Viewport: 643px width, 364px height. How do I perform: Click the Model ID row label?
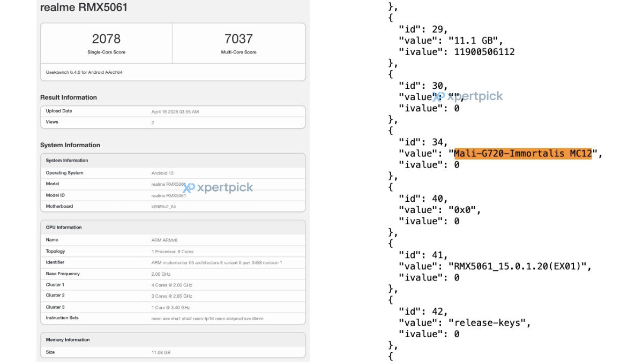point(56,195)
